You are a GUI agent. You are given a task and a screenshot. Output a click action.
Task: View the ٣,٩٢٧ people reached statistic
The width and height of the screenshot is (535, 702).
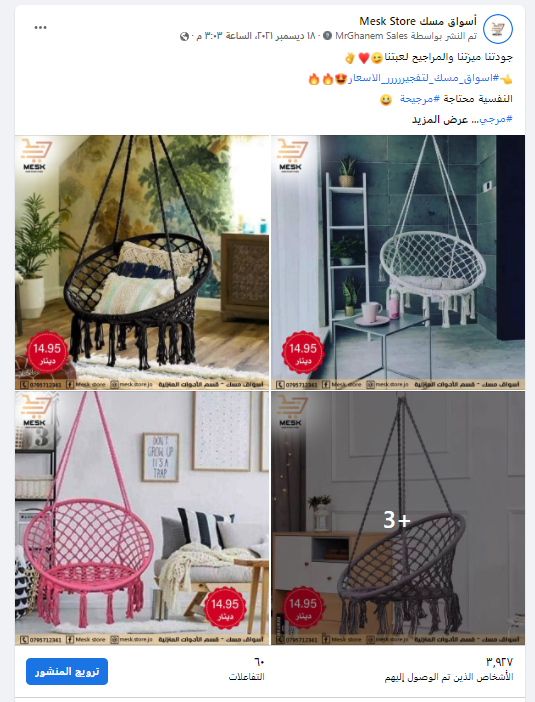(x=449, y=669)
